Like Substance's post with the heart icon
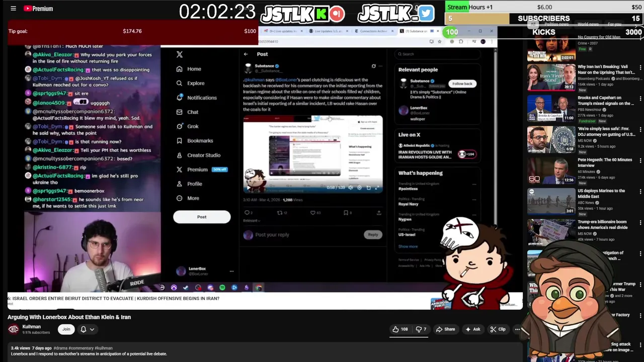This screenshot has height=362, width=644. point(313,213)
